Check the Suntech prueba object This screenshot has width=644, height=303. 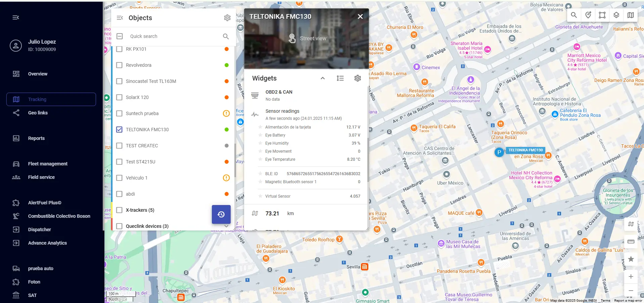pyautogui.click(x=119, y=113)
